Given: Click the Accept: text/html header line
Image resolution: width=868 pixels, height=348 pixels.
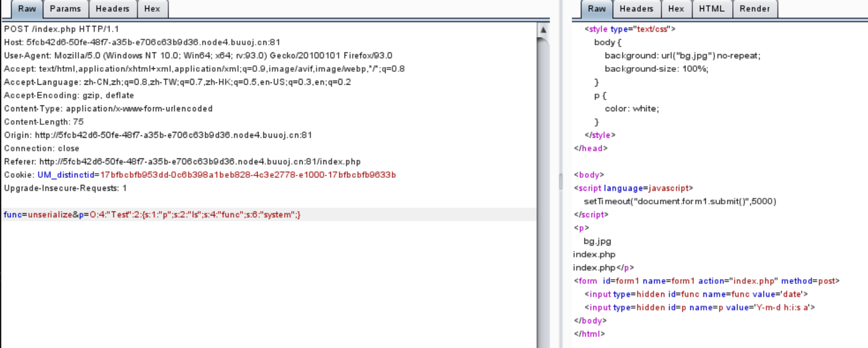Looking at the screenshot, I should [204, 69].
